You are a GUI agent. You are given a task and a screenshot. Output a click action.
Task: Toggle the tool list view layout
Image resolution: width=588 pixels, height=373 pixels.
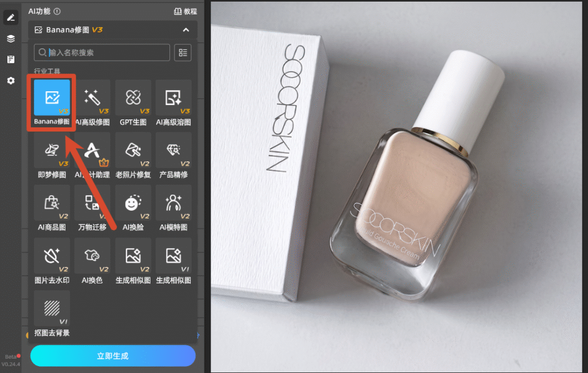click(183, 52)
